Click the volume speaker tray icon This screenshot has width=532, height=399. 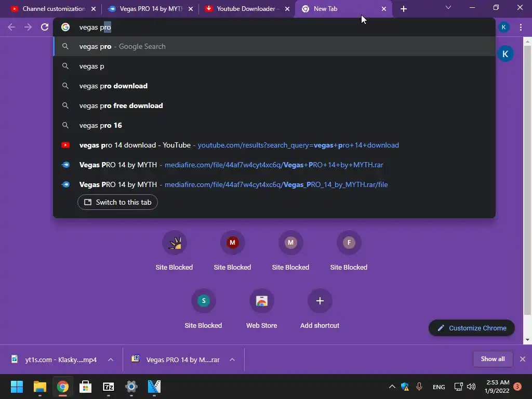click(x=471, y=387)
